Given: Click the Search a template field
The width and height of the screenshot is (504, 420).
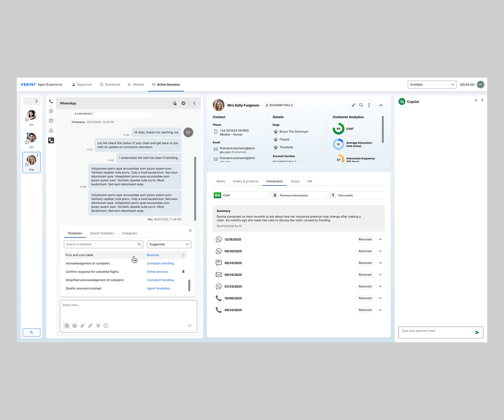Looking at the screenshot, I should 101,244.
